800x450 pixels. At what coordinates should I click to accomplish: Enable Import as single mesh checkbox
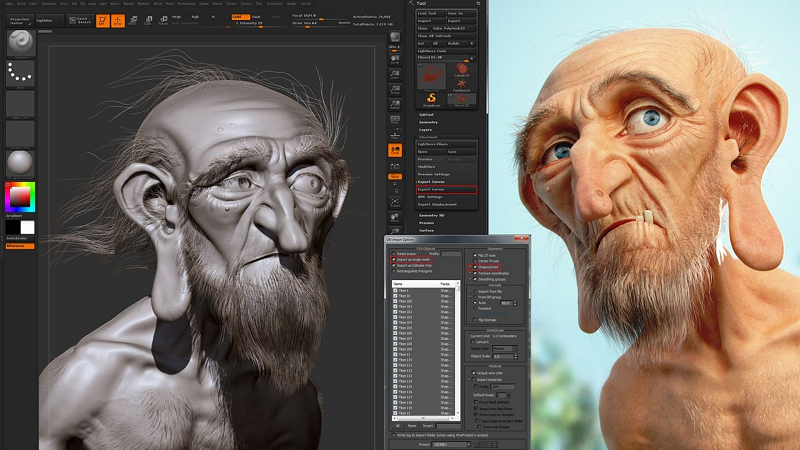tap(395, 259)
